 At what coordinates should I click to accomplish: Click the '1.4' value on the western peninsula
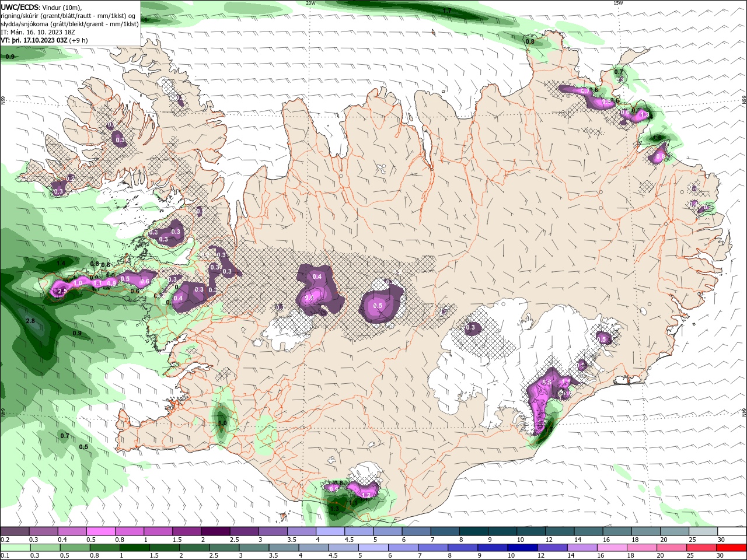pyautogui.click(x=61, y=264)
